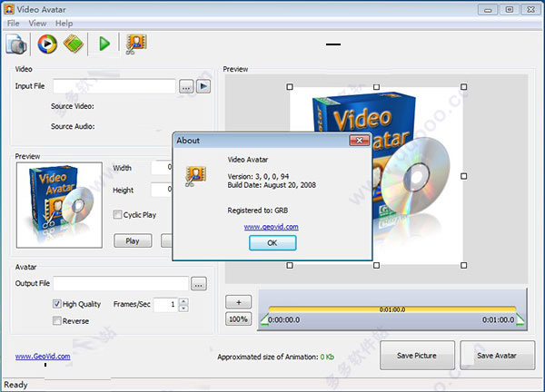Viewport: 545px width, 392px height.
Task: Browse for Input File with ellipsis button
Action: 186,86
